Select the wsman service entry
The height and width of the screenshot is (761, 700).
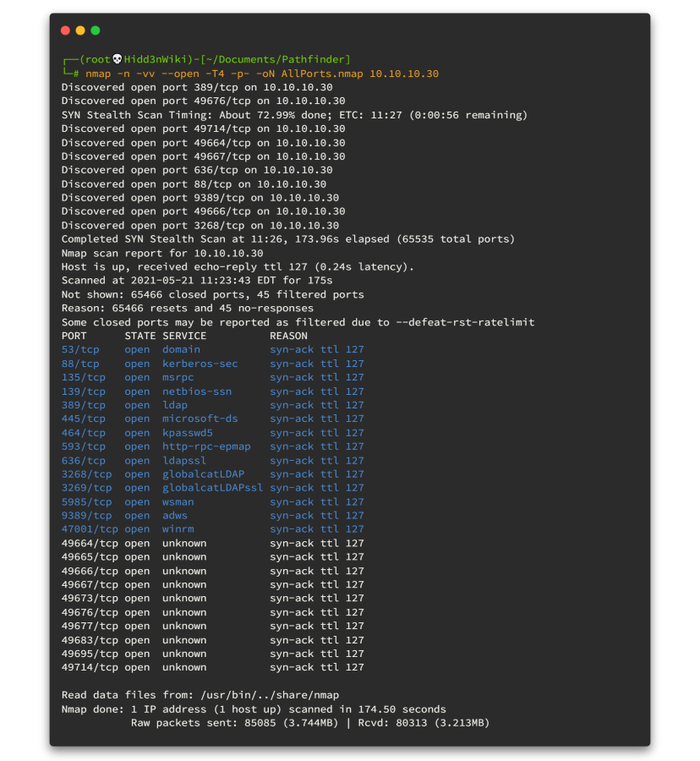(x=178, y=501)
